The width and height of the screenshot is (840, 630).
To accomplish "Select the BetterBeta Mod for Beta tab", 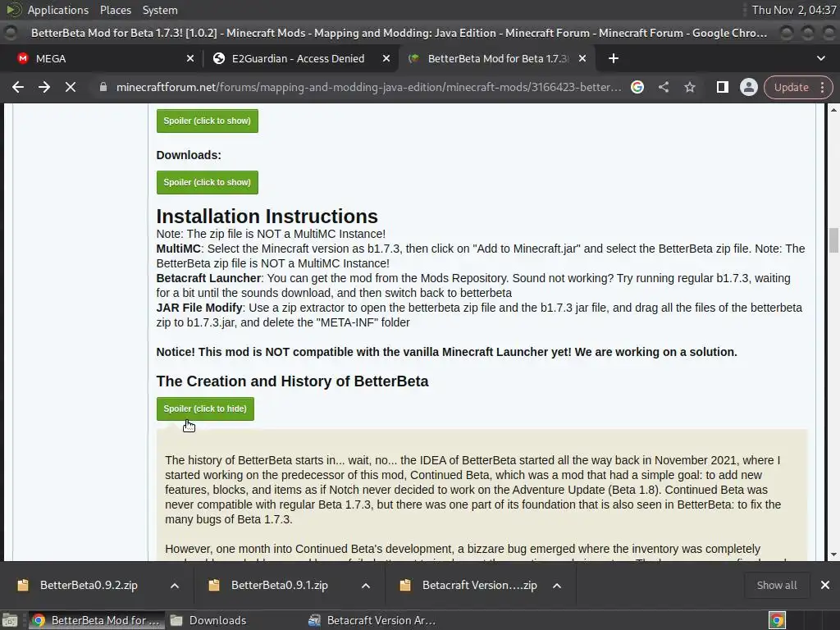I will 496,58.
